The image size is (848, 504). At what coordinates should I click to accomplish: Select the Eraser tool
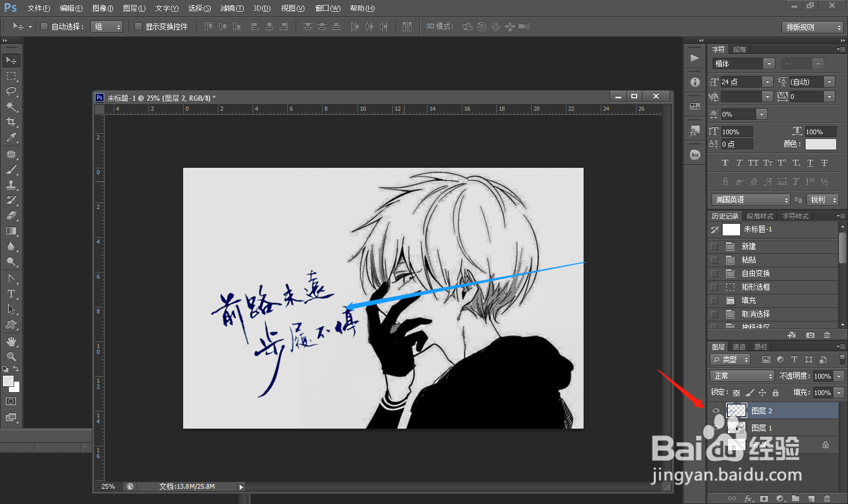[x=11, y=215]
